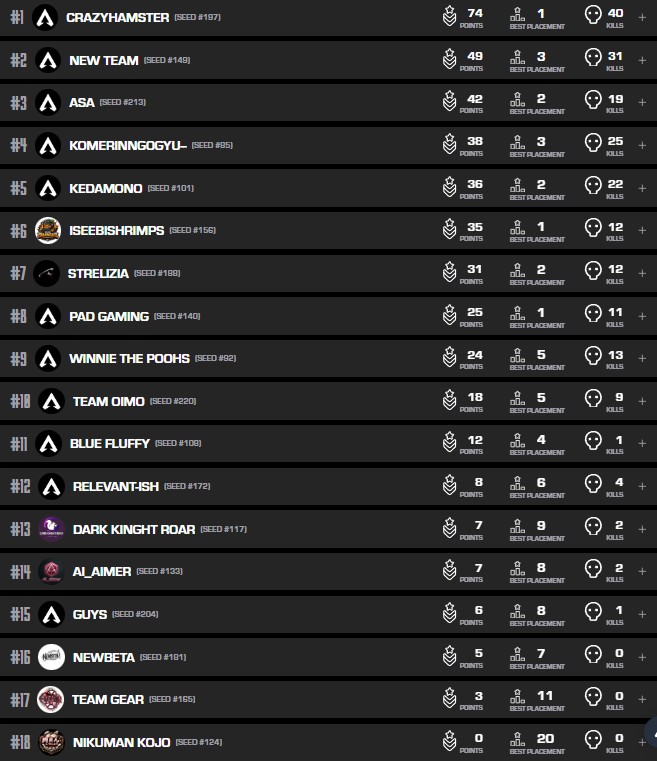657x761 pixels.
Task: Click NEWBETA team logo icon
Action: pyautogui.click(x=52, y=657)
